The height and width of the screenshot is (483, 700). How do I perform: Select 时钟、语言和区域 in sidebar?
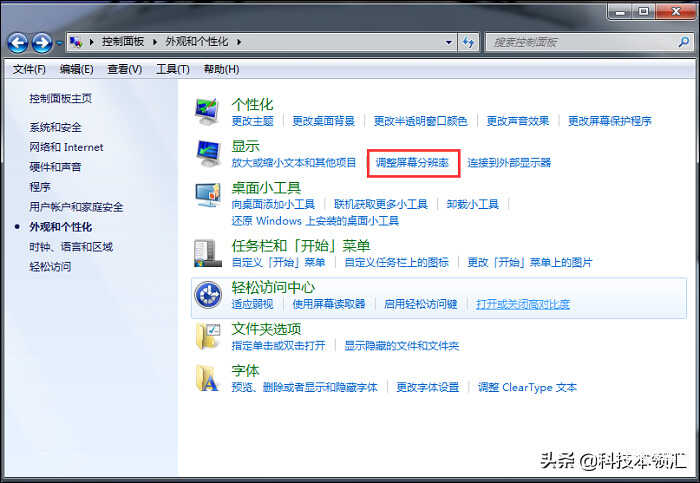point(71,246)
